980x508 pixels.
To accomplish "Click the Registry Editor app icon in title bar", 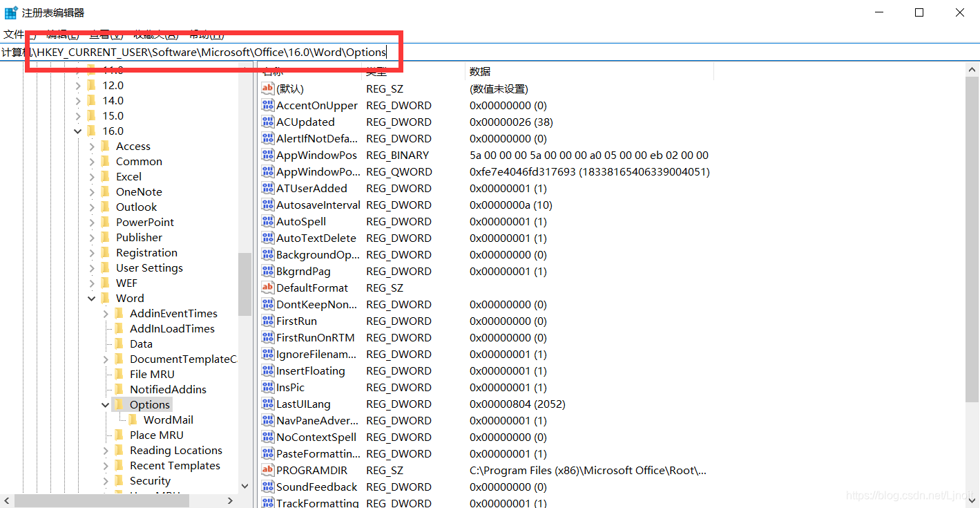I will click(x=11, y=12).
